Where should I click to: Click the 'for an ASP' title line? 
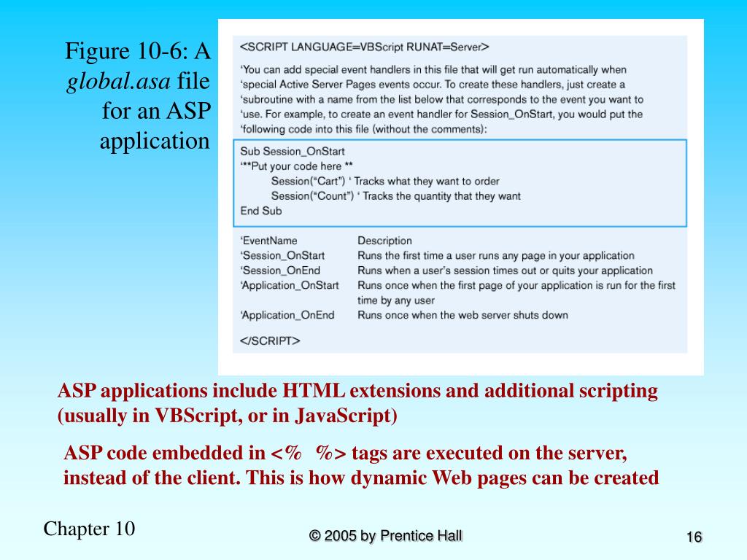pos(156,111)
